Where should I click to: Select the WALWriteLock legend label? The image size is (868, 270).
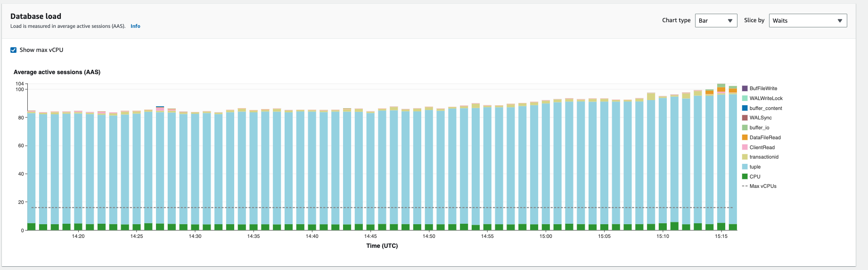[766, 98]
